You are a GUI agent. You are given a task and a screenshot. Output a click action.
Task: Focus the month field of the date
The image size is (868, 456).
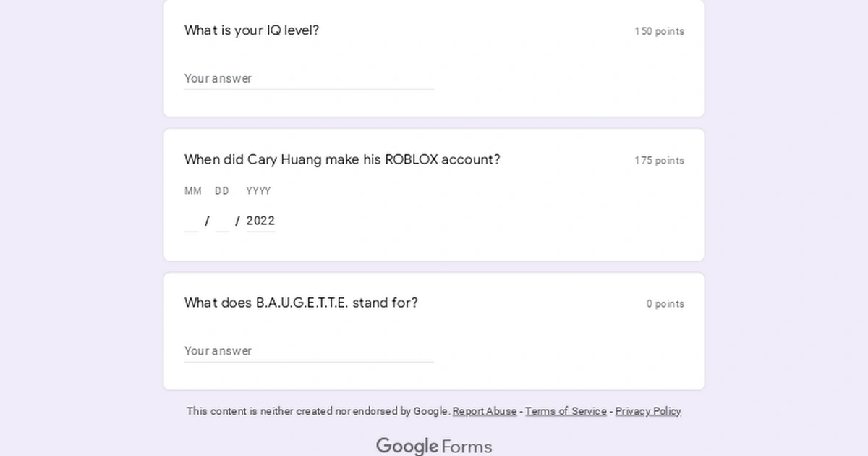pos(191,221)
